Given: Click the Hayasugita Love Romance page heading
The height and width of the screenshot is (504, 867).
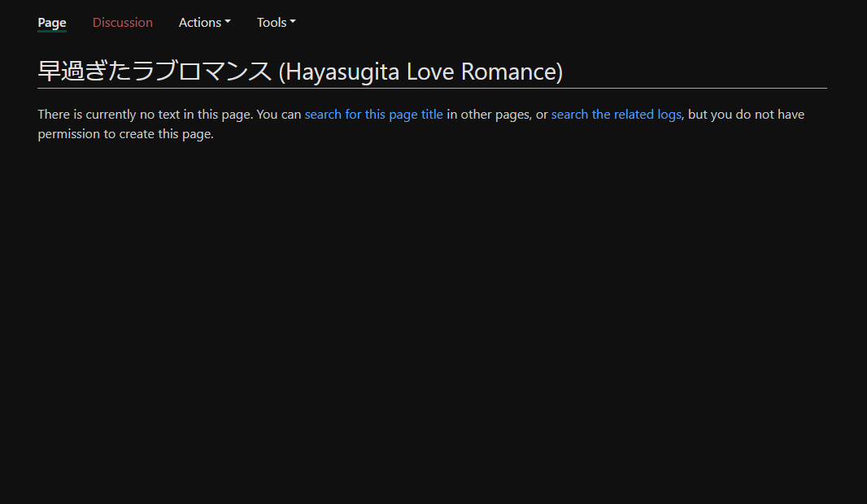Looking at the screenshot, I should 300,72.
